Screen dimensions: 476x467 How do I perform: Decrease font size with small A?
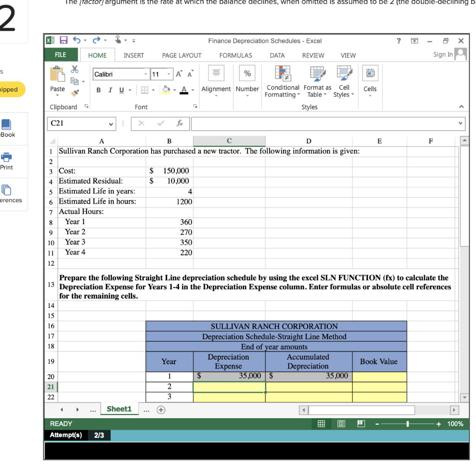point(190,74)
